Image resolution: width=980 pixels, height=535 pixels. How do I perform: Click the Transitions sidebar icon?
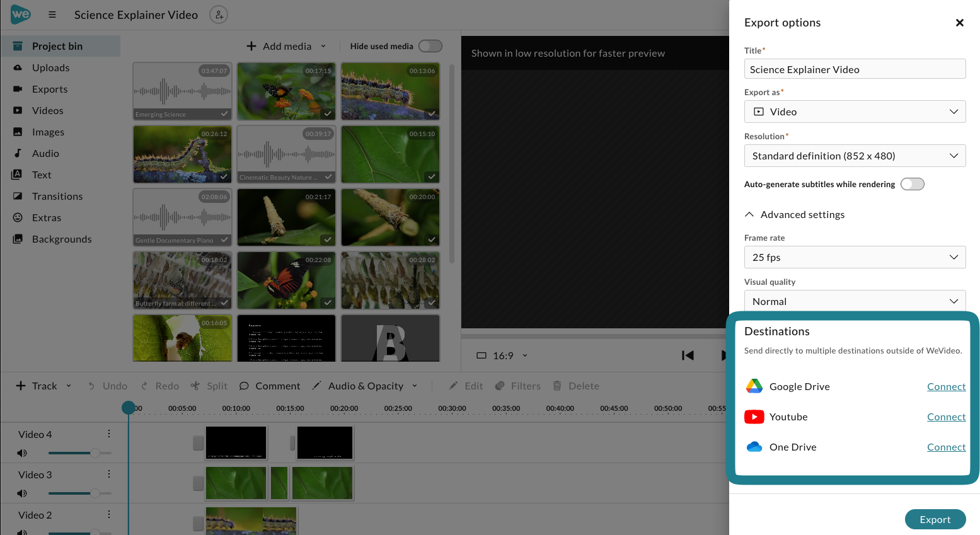point(18,196)
